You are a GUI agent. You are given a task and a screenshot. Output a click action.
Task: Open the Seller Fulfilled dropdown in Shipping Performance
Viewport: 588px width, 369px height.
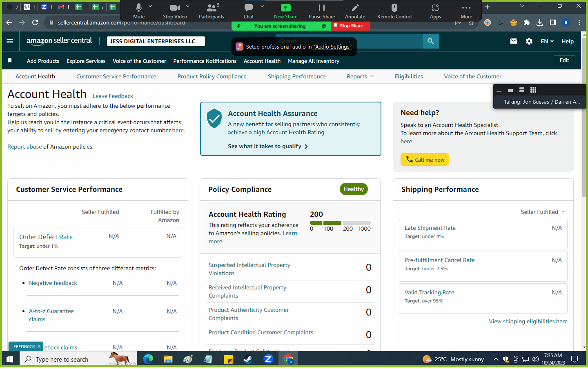click(543, 212)
